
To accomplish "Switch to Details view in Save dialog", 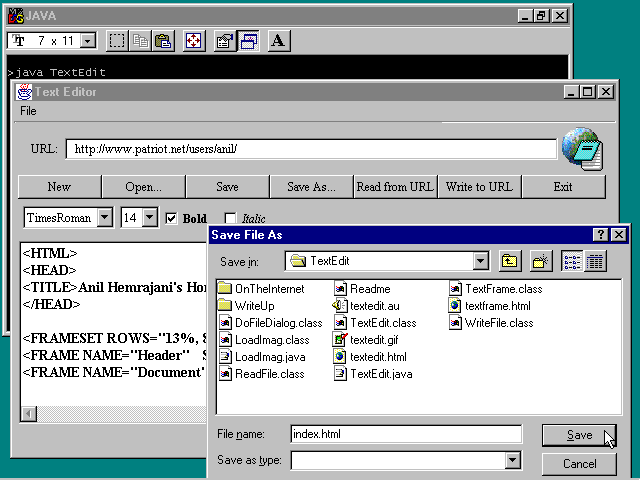I will (x=595, y=262).
